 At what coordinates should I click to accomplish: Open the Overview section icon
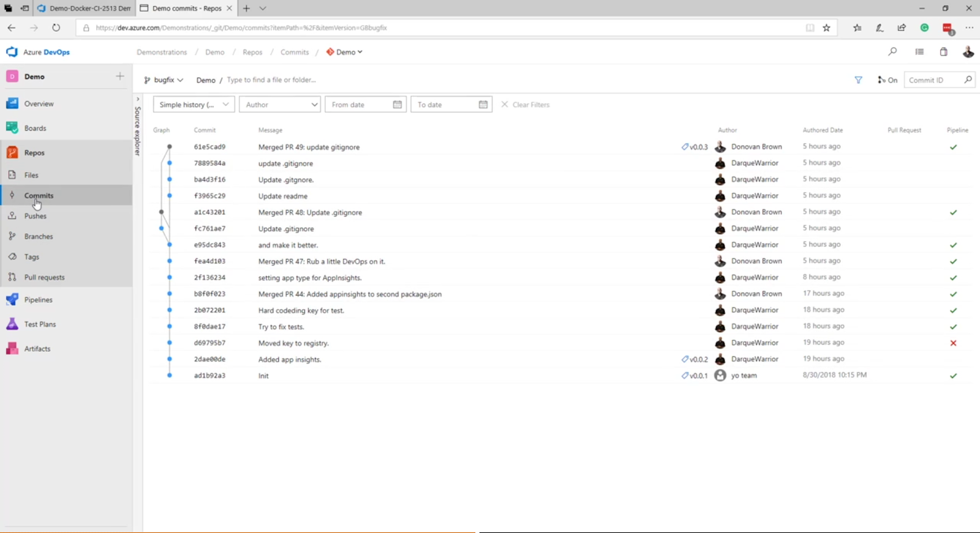tap(12, 103)
